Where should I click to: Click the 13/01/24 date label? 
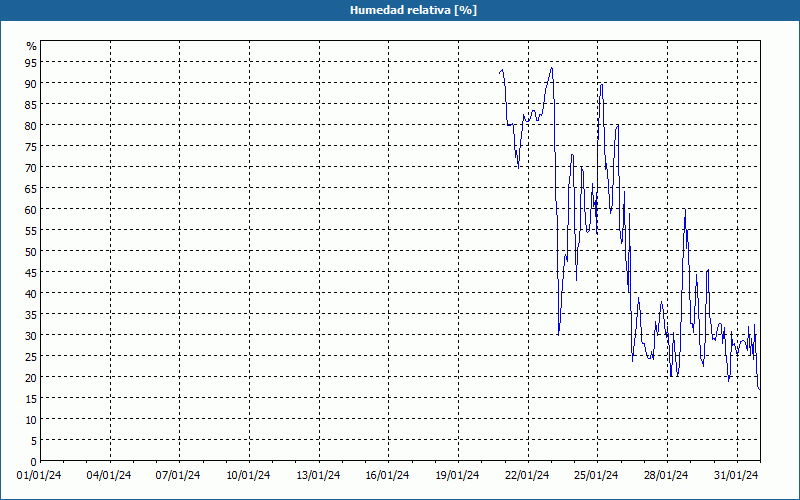[318, 476]
